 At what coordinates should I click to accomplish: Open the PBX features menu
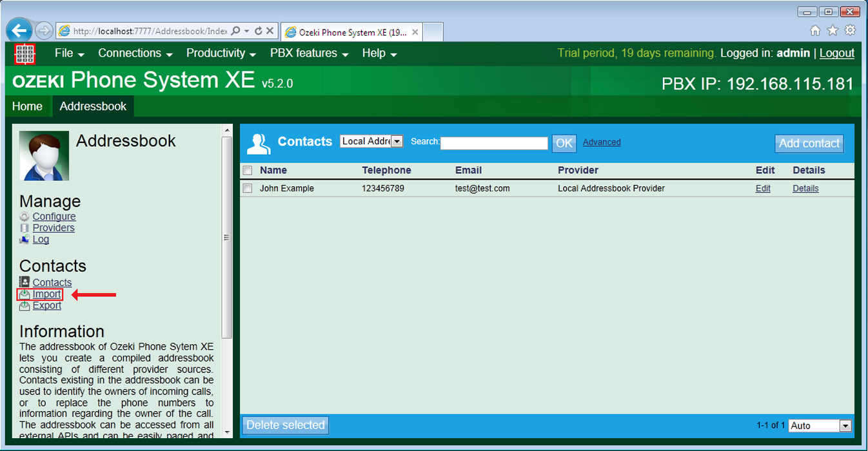point(310,53)
